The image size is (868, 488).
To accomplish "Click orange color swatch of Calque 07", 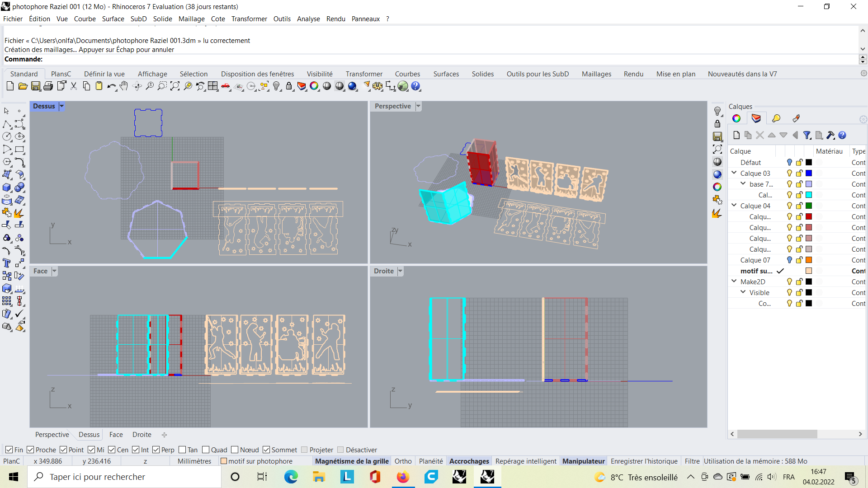I will (x=809, y=260).
